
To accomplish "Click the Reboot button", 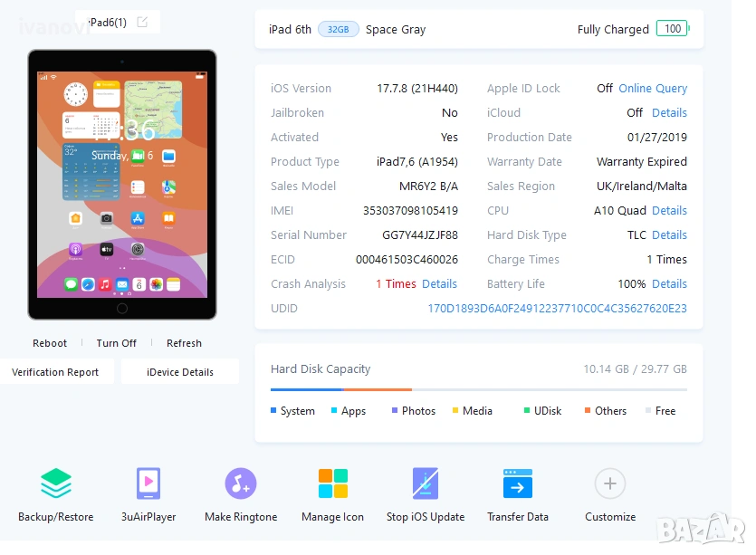I will tap(50, 343).
